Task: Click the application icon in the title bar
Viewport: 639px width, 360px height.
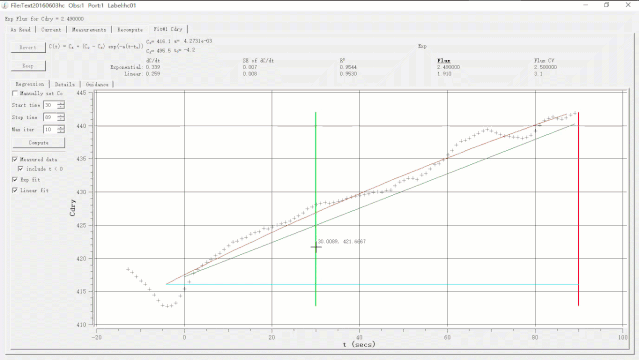Action: pyautogui.click(x=5, y=5)
